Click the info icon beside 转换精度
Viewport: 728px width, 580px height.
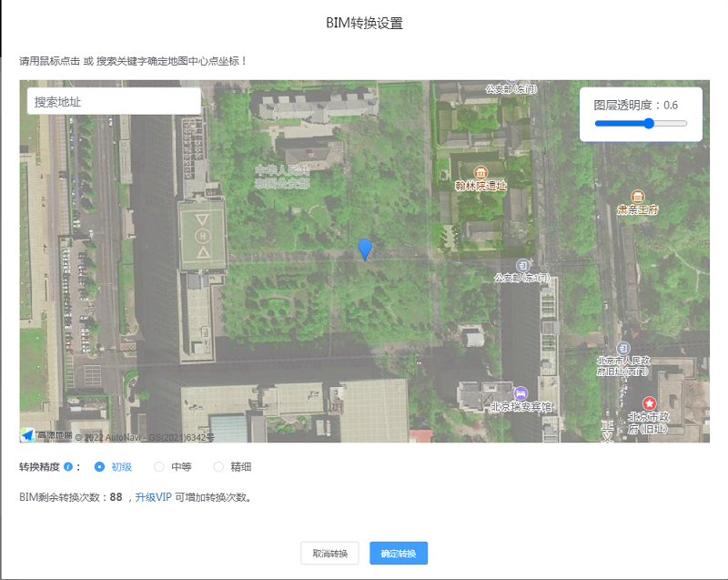tap(68, 467)
